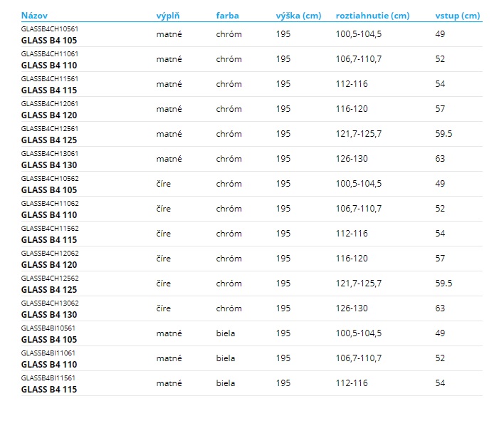The height and width of the screenshot is (421, 504).
Task: Click GLASS B4 125 under code GLASSB4CH12561
Action: (x=49, y=140)
